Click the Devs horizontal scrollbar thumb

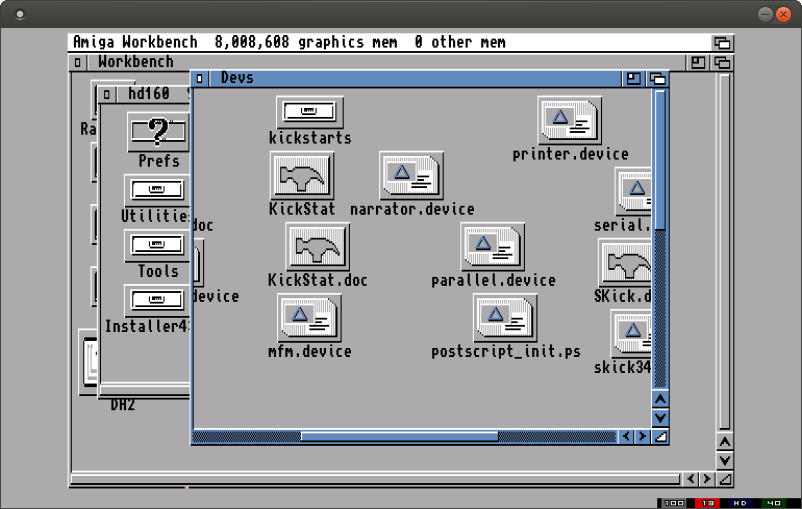(x=398, y=436)
